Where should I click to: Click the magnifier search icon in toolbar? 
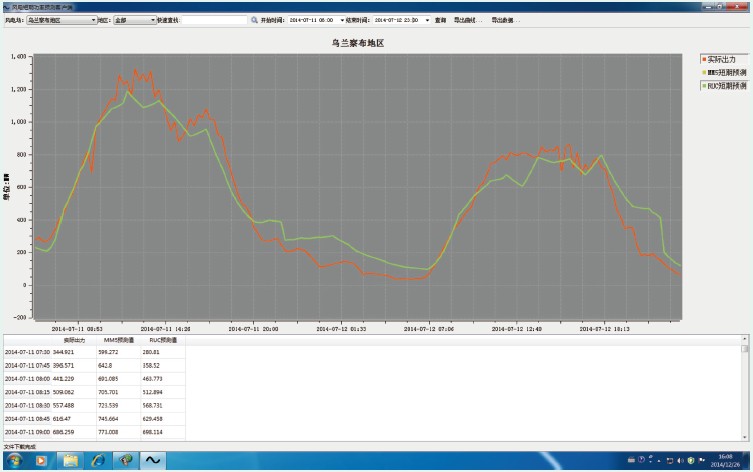[254, 20]
